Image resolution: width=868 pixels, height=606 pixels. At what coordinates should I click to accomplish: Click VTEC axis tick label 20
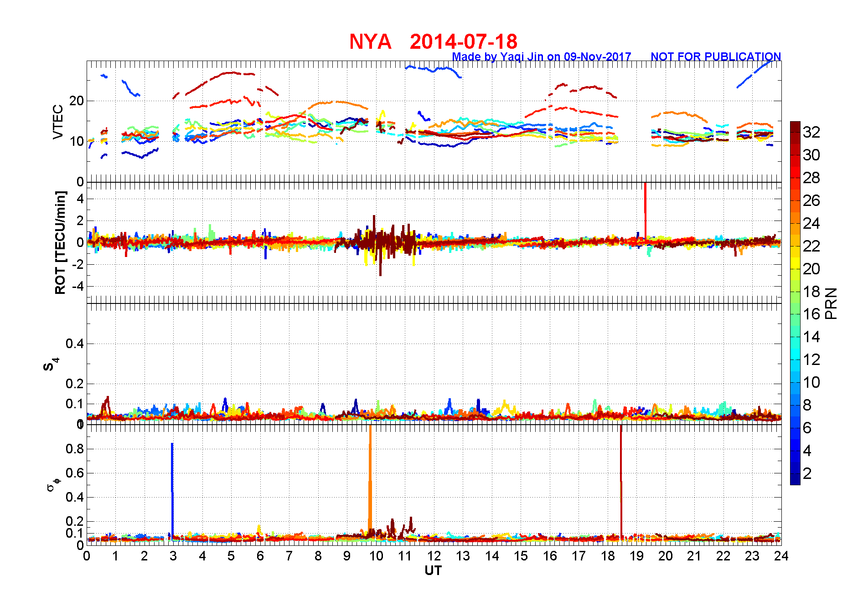tap(77, 101)
